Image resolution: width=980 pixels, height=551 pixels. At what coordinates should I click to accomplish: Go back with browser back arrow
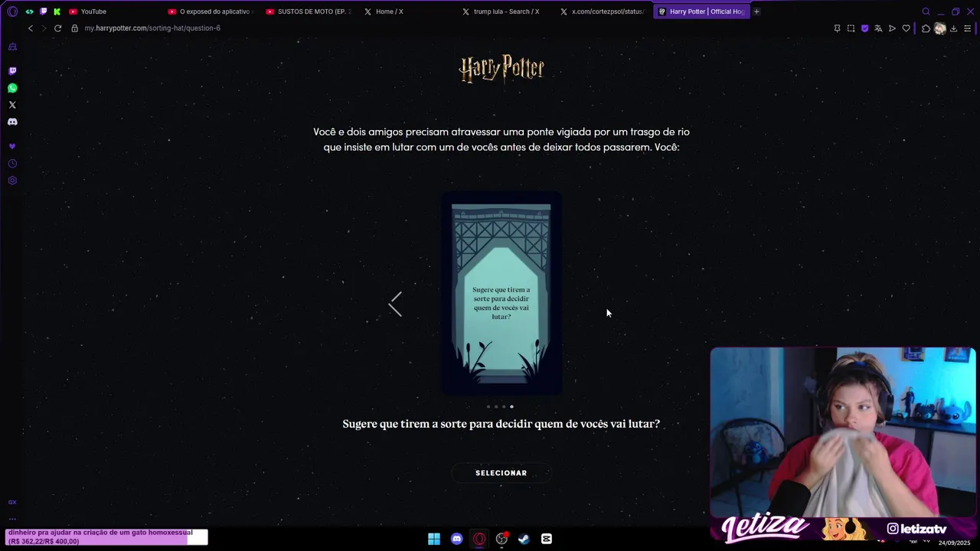(x=31, y=28)
